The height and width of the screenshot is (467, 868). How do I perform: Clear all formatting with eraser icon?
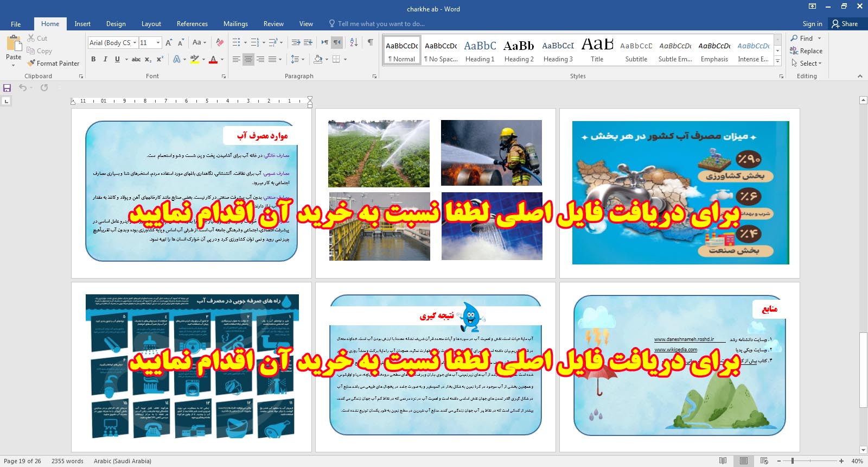(220, 42)
